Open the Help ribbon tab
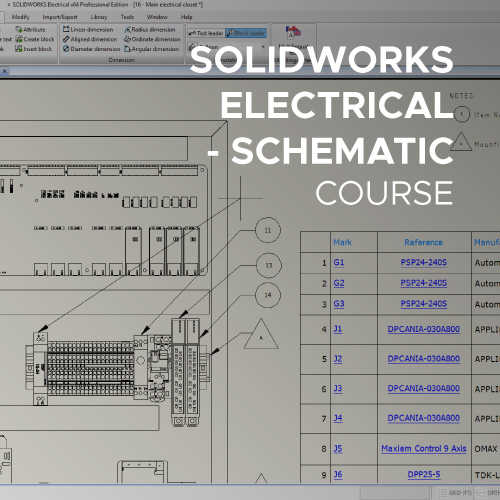 186,17
